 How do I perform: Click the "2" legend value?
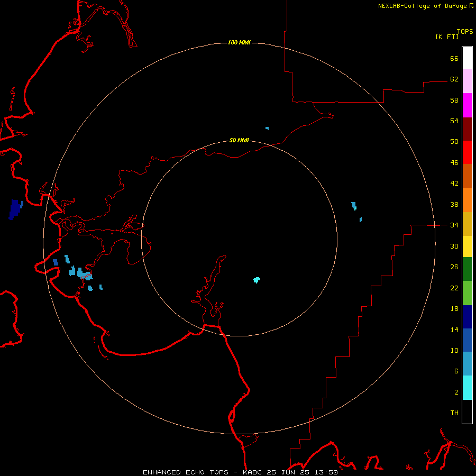456,392
